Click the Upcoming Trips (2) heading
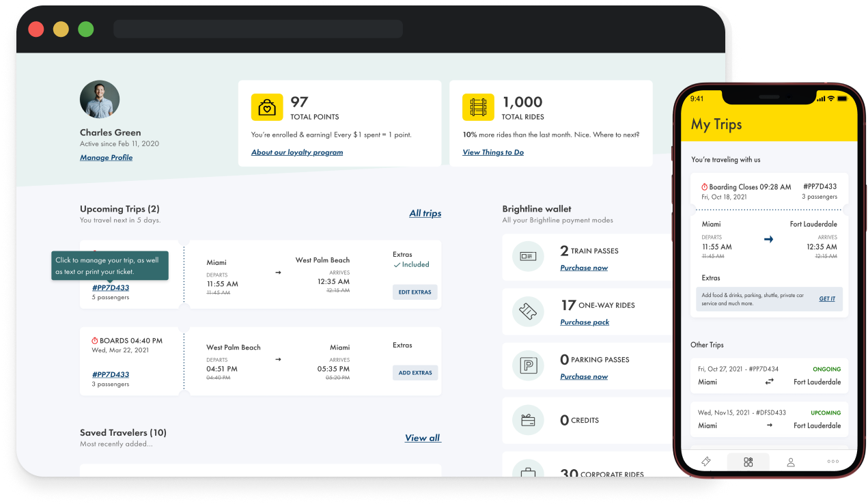 point(120,209)
